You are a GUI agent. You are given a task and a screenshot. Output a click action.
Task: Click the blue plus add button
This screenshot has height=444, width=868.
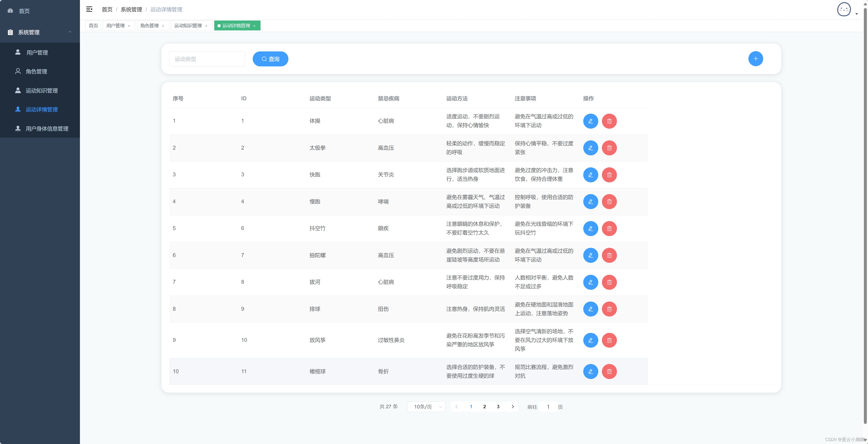[x=755, y=59]
